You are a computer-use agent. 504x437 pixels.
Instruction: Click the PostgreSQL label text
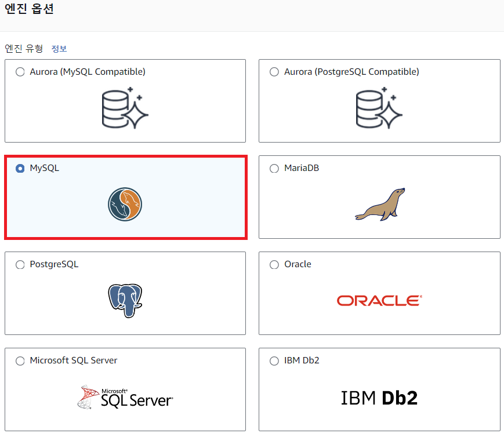point(54,264)
